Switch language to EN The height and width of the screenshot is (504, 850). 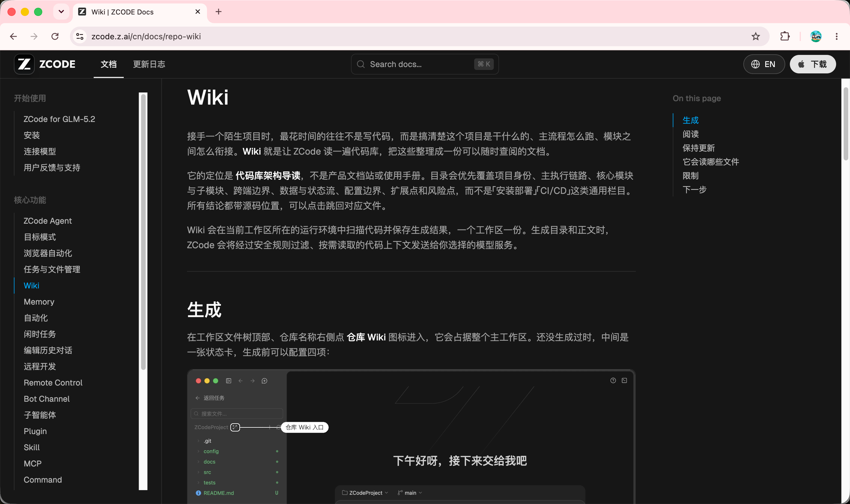764,64
